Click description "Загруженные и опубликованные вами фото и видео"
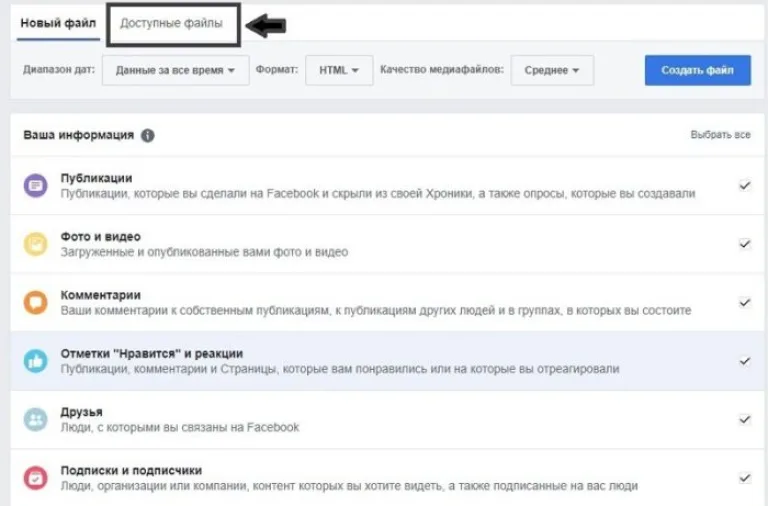 pyautogui.click(x=204, y=252)
